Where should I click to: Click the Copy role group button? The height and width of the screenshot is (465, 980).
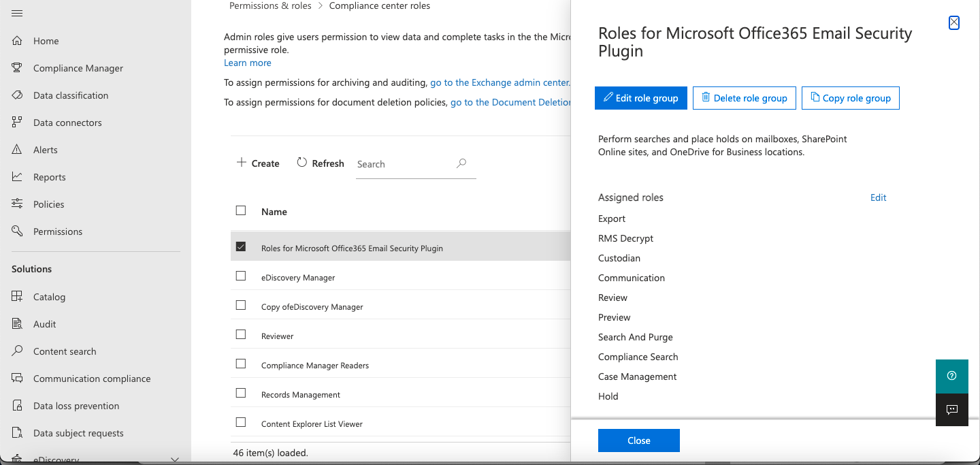pos(851,98)
